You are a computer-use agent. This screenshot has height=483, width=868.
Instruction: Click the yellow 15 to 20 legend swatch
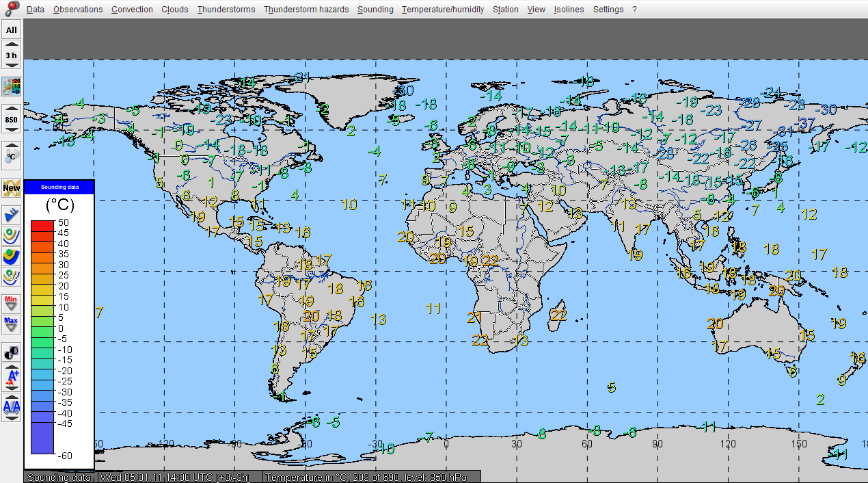click(x=42, y=291)
